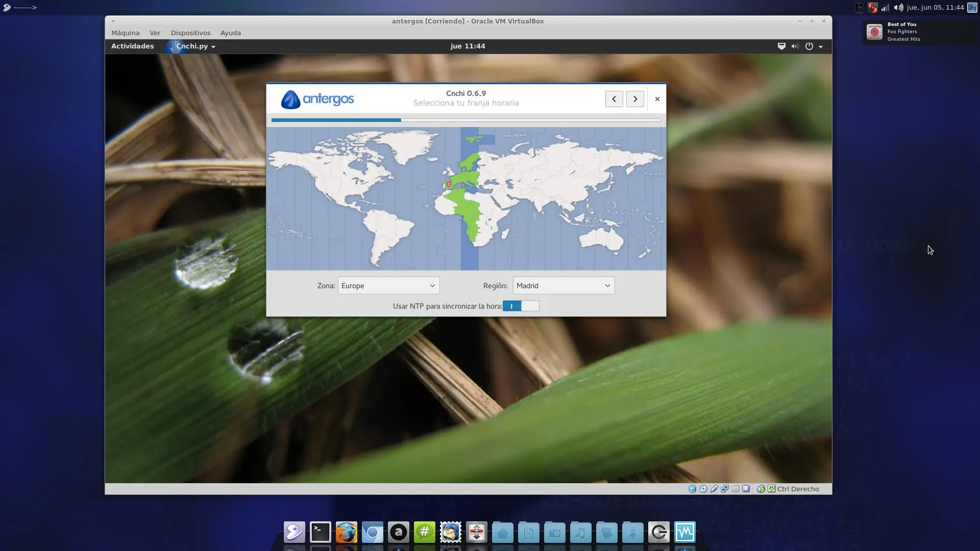Click the host battery icon in top panel
Screen dimensions: 980x551
(860, 8)
